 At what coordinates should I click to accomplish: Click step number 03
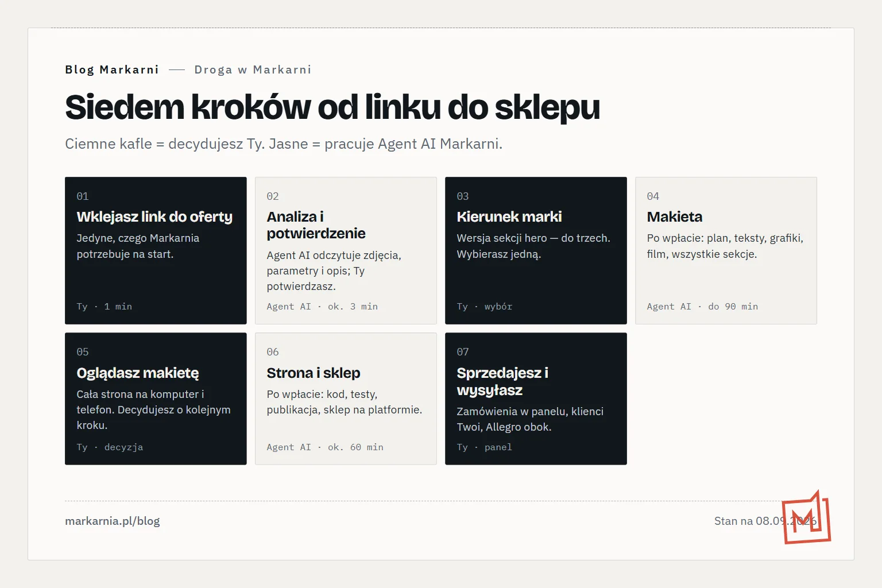click(463, 196)
